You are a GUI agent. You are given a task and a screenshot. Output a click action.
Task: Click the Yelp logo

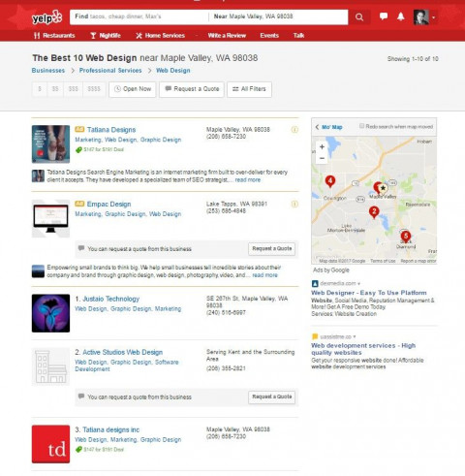click(46, 17)
